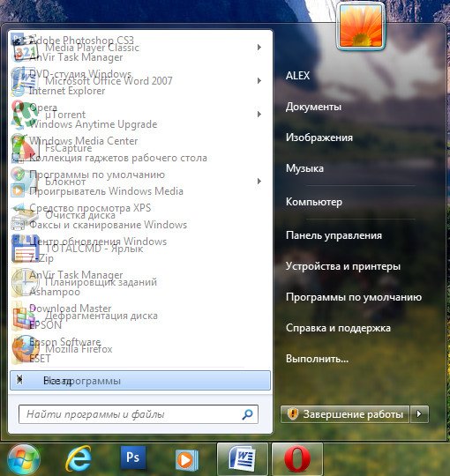Open the 7-Zip folder

(41, 258)
